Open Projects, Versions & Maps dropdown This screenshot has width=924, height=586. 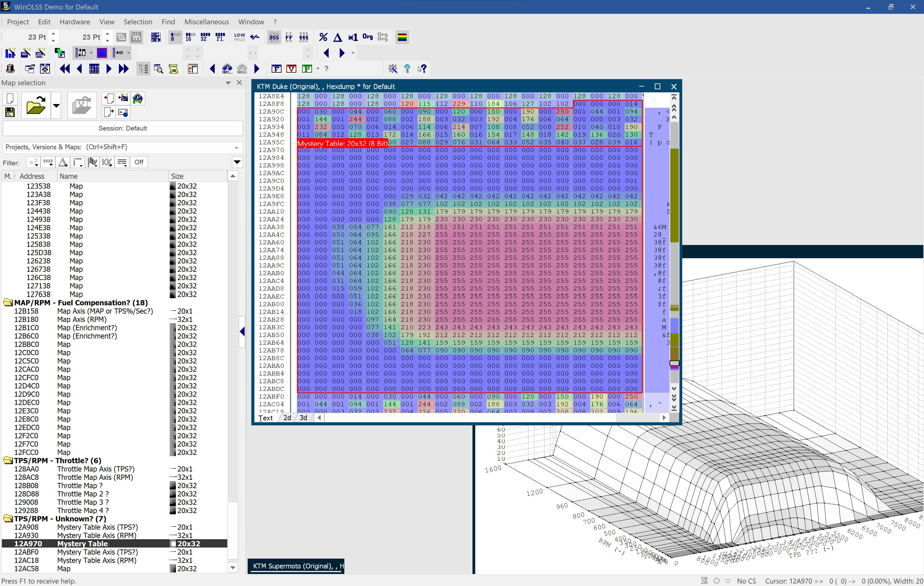[236, 148]
